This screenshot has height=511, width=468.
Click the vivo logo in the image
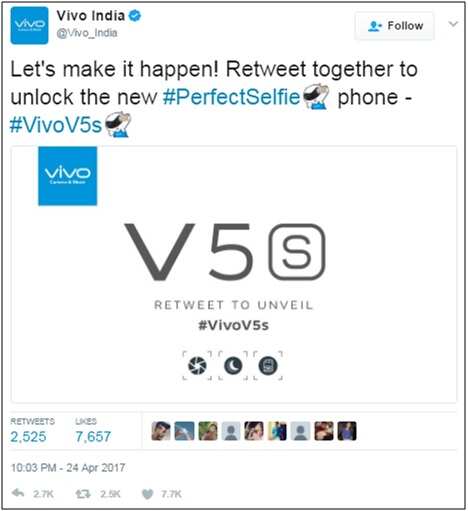pyautogui.click(x=68, y=176)
